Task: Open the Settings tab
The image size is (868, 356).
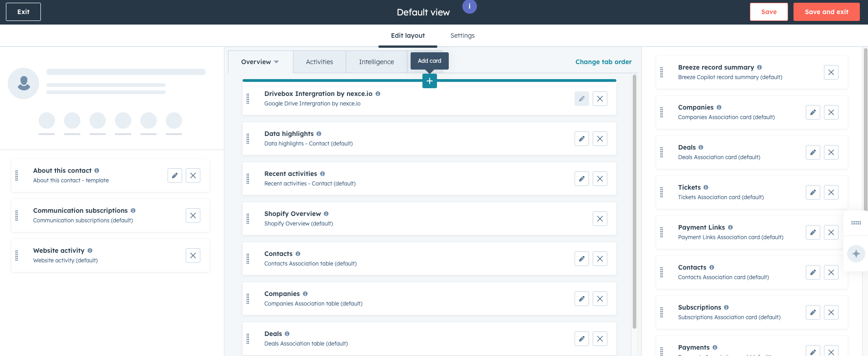Action: click(462, 35)
